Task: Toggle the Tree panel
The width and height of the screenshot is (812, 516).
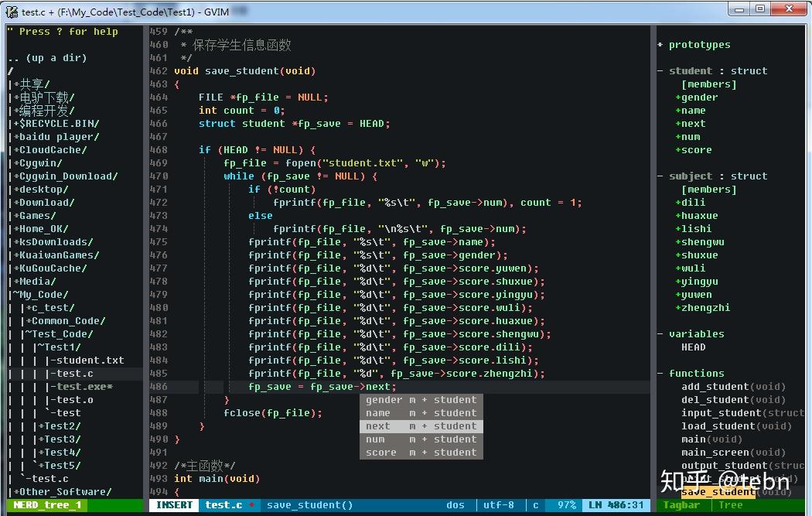Action: pyautogui.click(x=730, y=504)
